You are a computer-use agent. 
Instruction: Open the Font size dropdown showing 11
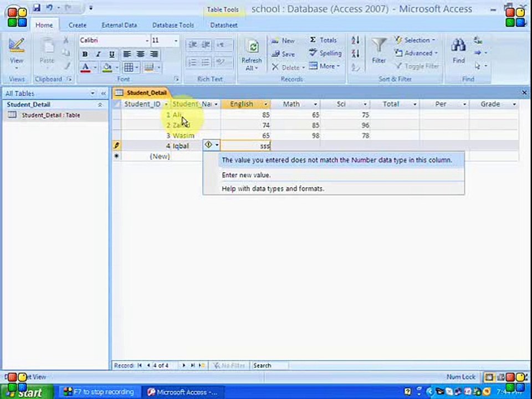click(176, 40)
